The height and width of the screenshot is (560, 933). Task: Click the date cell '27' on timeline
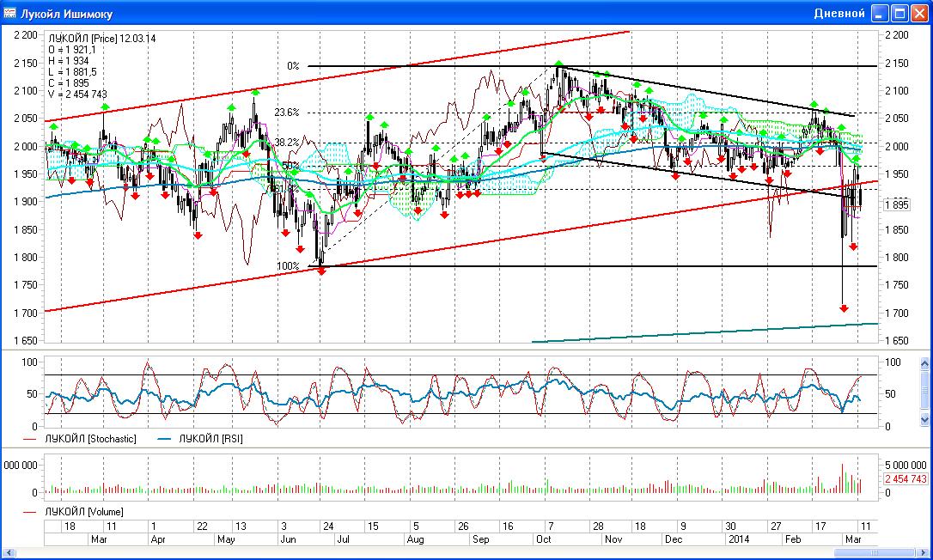click(x=776, y=527)
